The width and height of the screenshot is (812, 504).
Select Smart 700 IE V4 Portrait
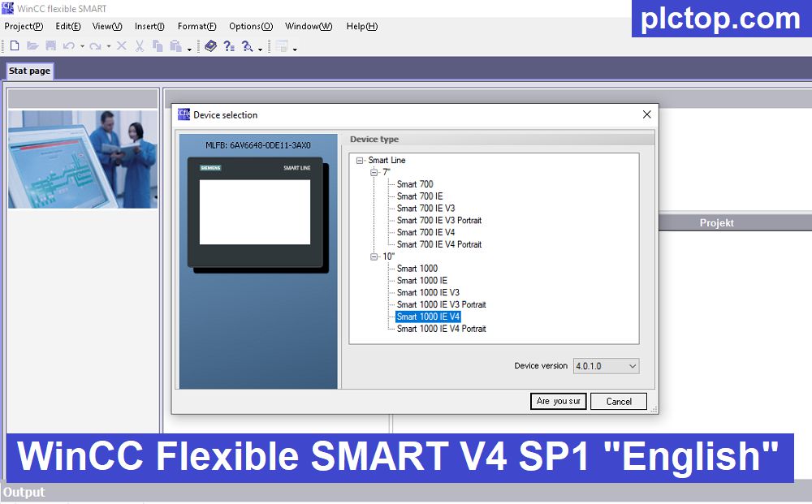click(439, 244)
